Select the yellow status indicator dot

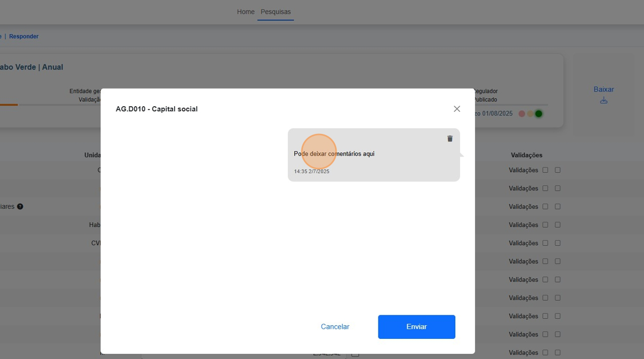[530, 113]
